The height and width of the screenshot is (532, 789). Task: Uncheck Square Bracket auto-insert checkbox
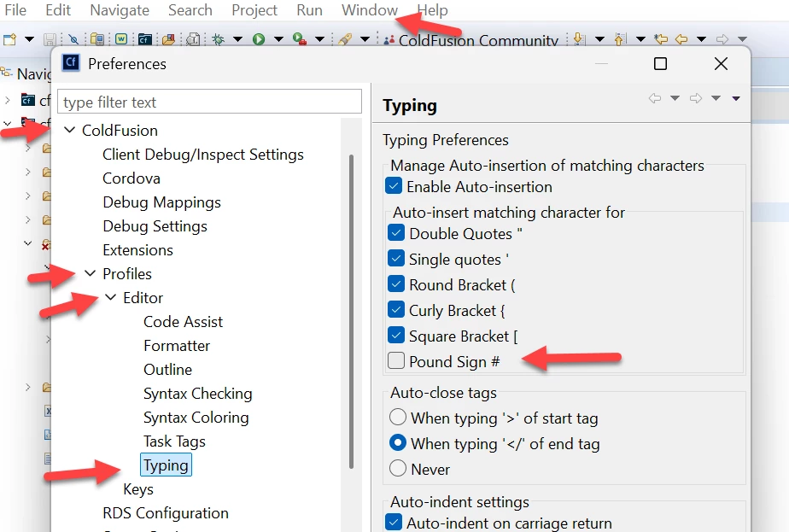(x=396, y=336)
